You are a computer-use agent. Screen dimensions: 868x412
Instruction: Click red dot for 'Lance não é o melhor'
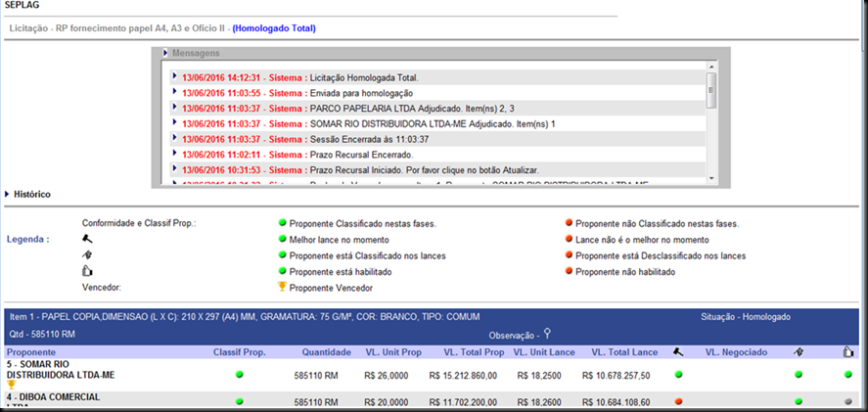[569, 240]
